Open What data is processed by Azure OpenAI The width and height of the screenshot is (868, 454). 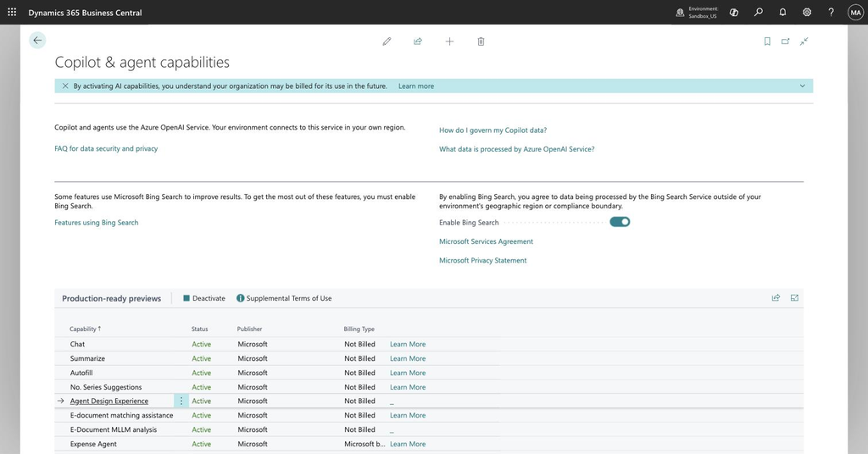point(517,149)
